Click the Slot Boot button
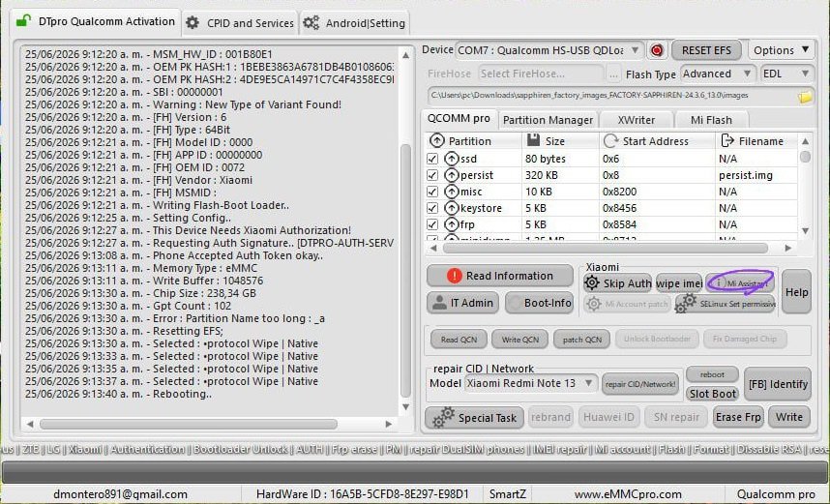The height and width of the screenshot is (504, 830). 713,394
